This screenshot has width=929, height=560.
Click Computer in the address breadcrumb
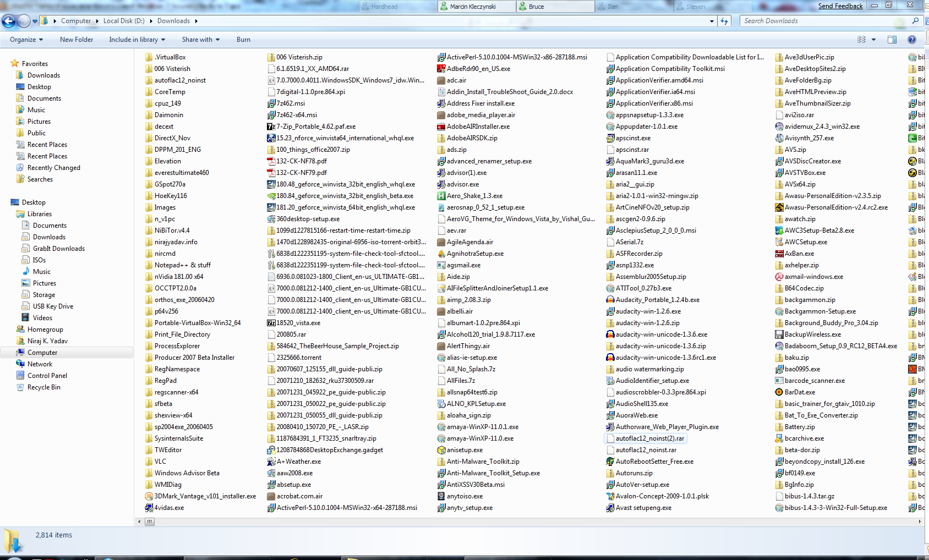coord(76,21)
